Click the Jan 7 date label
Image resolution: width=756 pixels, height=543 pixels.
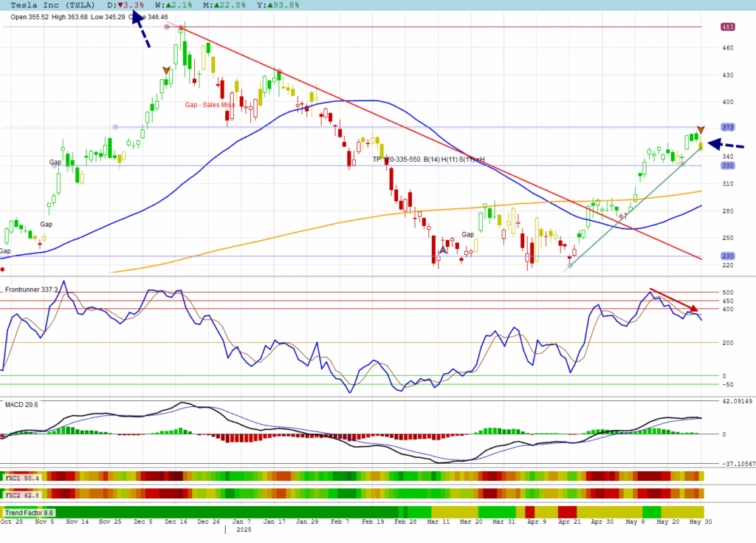point(241,522)
